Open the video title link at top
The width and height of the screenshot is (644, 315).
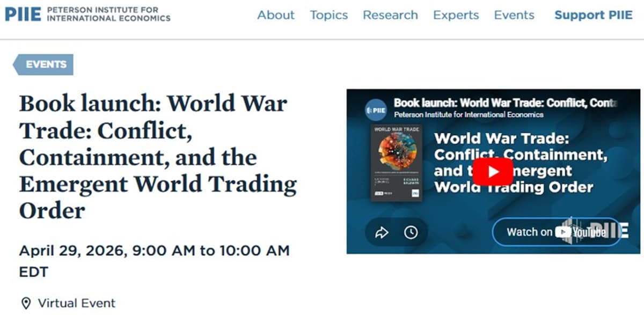[x=506, y=103]
